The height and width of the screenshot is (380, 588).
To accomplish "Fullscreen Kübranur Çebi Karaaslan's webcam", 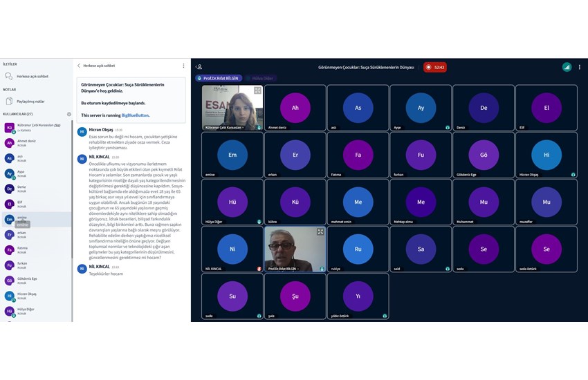I will coord(257,91).
